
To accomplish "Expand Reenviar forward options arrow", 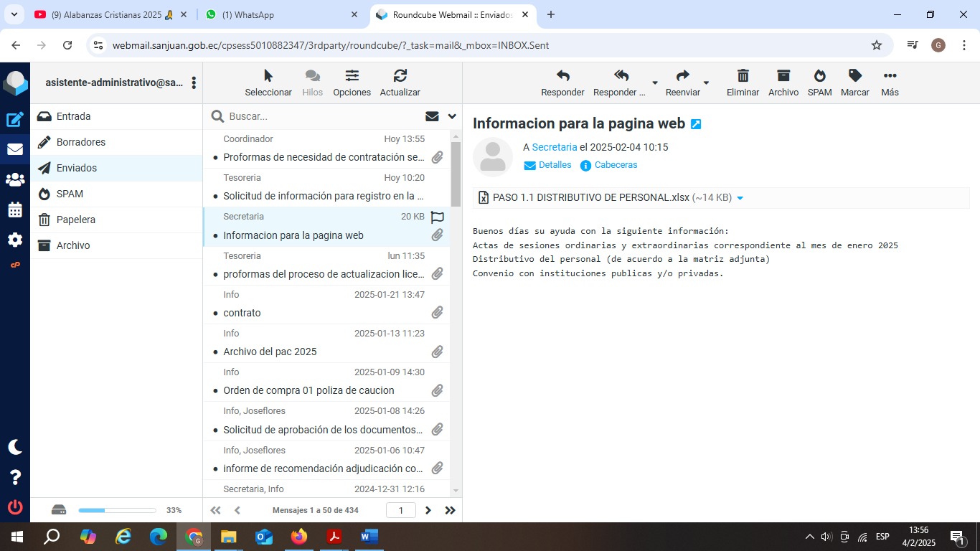I will 706,83.
